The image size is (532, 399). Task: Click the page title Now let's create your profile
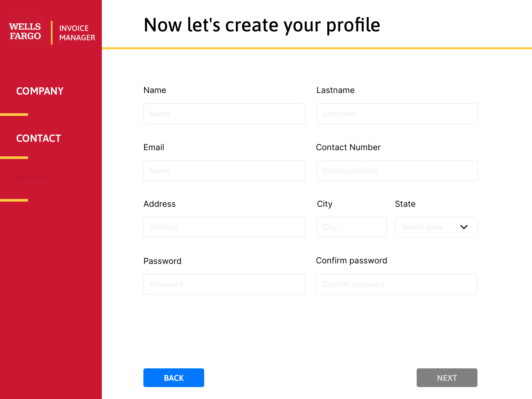[262, 25]
